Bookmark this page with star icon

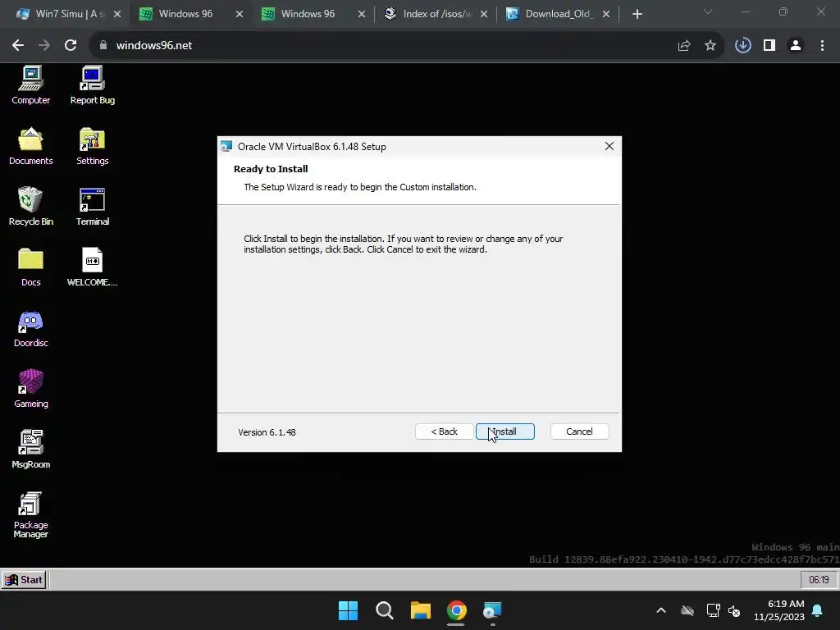pyautogui.click(x=710, y=46)
